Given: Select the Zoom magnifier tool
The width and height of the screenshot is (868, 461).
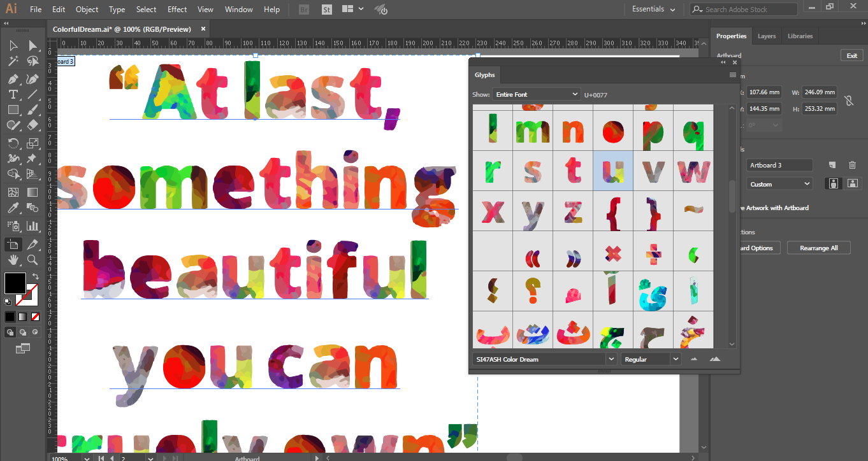Looking at the screenshot, I should (33, 260).
